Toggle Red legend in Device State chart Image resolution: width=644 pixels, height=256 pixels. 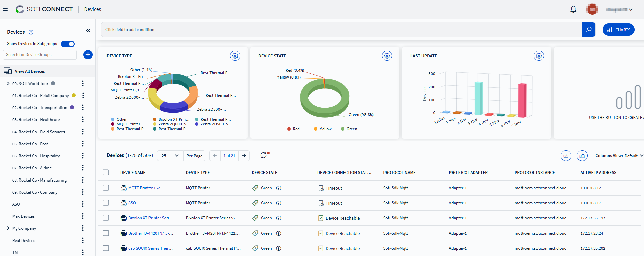(293, 129)
